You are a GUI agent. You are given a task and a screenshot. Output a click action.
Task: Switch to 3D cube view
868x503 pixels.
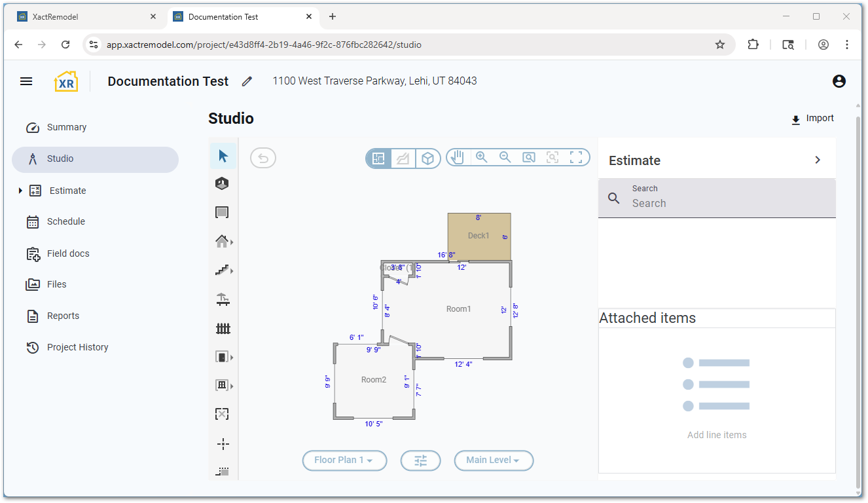[x=427, y=158]
